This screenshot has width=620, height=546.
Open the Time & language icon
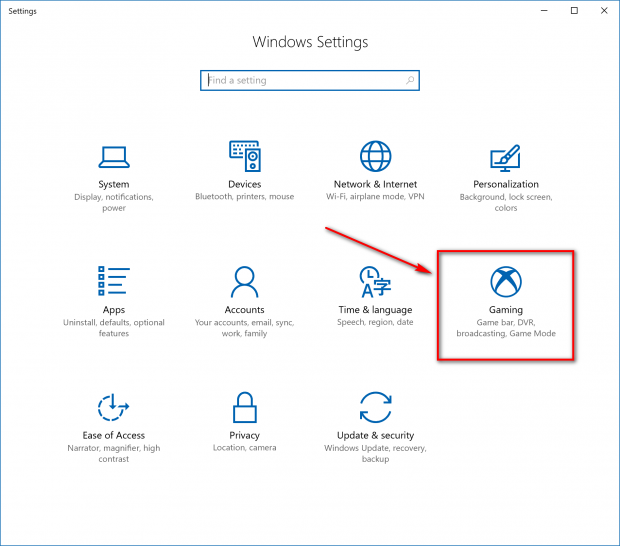tap(375, 282)
